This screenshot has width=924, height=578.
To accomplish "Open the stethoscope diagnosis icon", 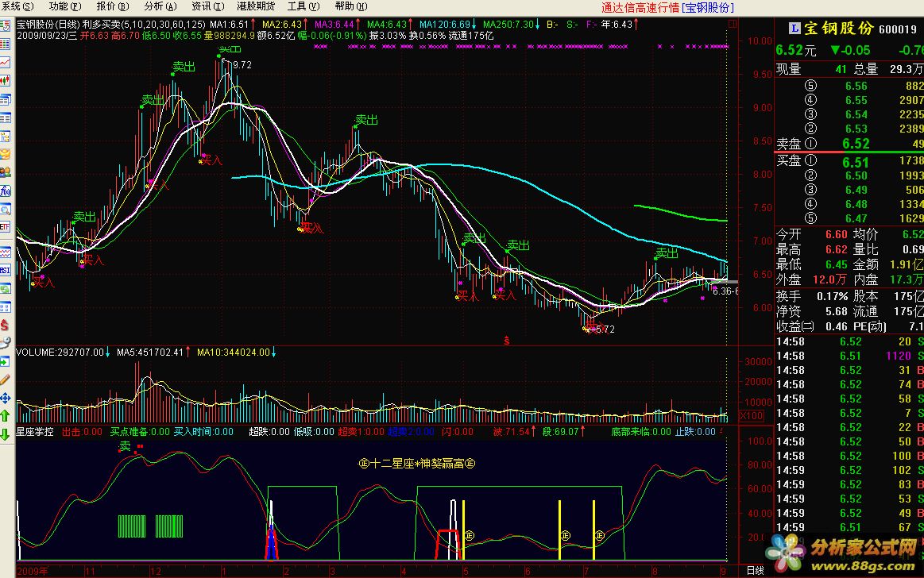I will click(x=5, y=343).
